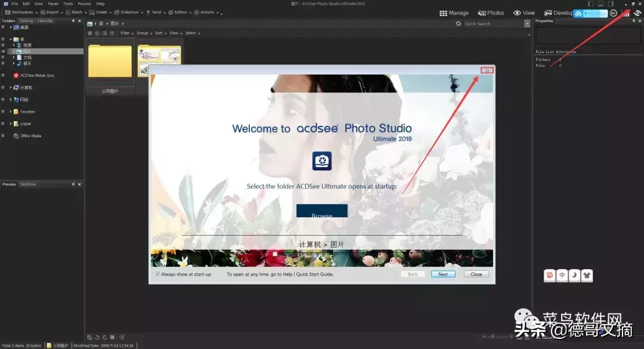Toggle easy-select indicator beside ACDSee Mobile Sync

click(x=4, y=76)
